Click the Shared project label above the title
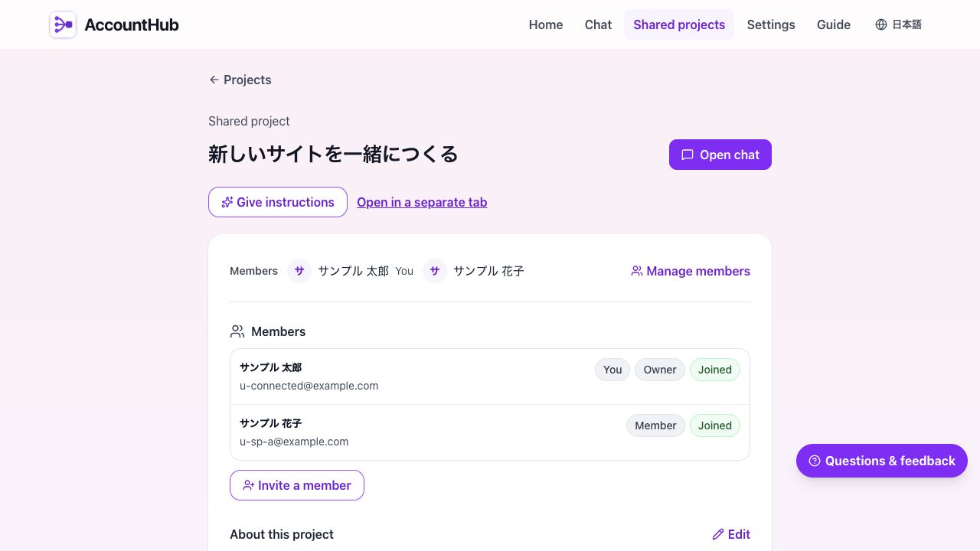Image resolution: width=980 pixels, height=551 pixels. (249, 121)
